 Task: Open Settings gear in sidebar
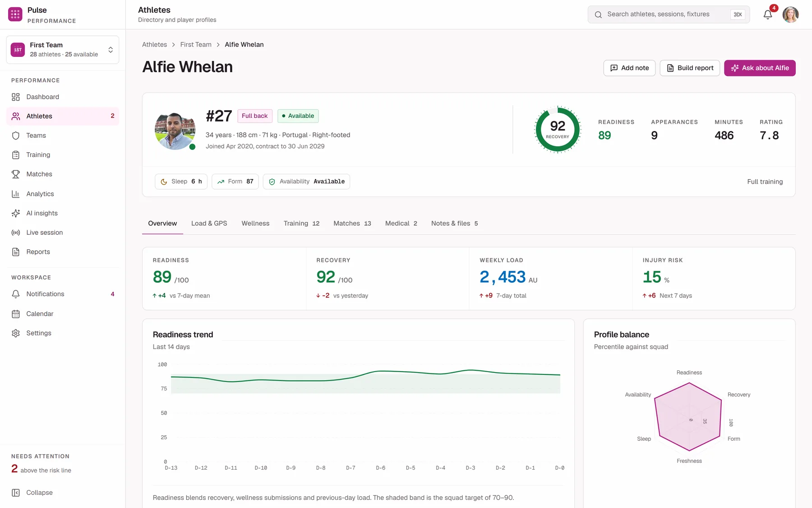[16, 333]
